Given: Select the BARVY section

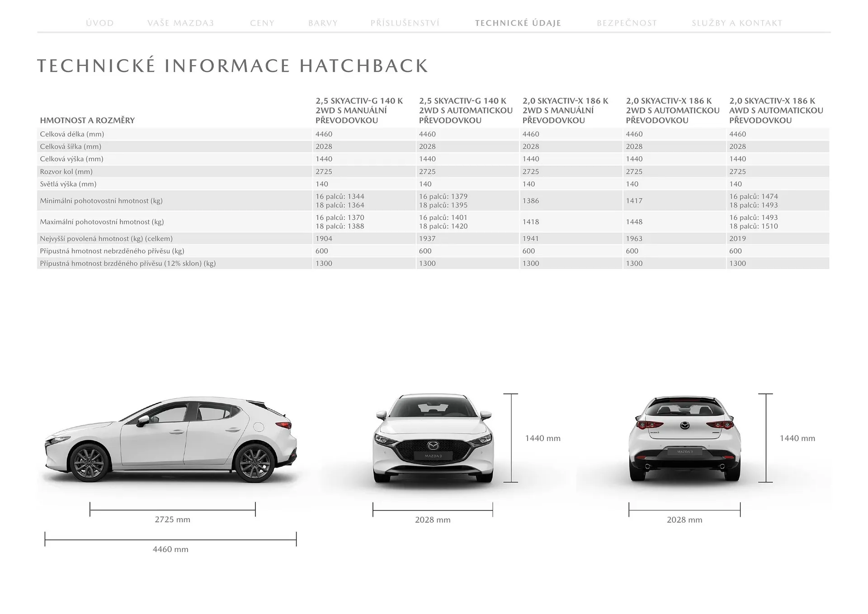Looking at the screenshot, I should click(323, 23).
